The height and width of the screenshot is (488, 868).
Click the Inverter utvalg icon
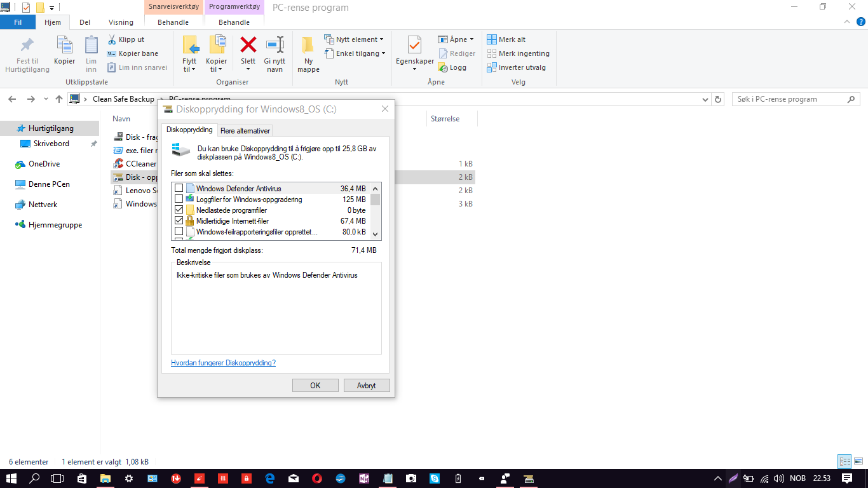492,67
